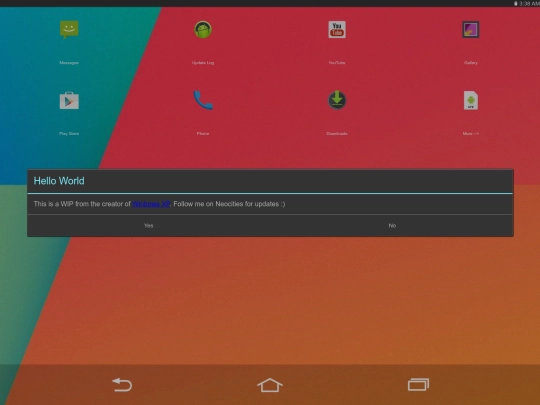Click the Hello World dialog title
Screen dimensions: 540x405
59,181
